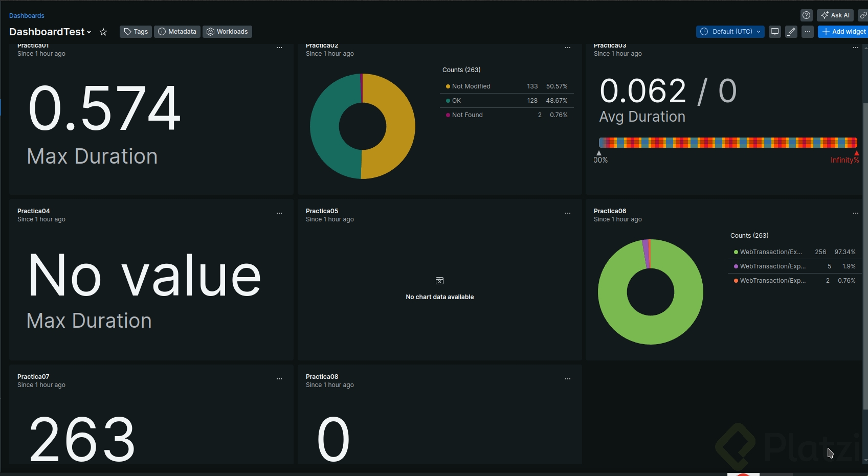The width and height of the screenshot is (868, 476).
Task: Launch Ask AI assistant
Action: tap(835, 15)
